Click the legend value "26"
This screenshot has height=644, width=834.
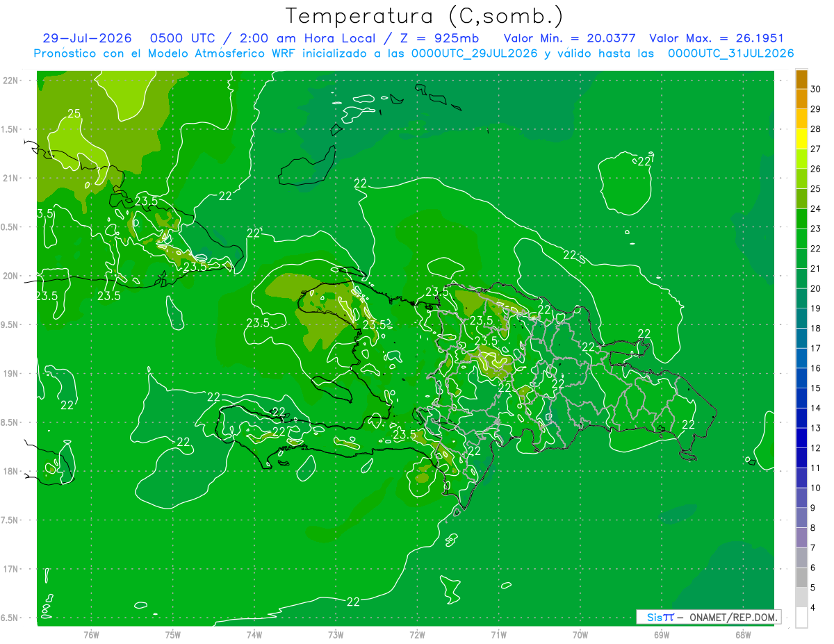[x=816, y=169]
